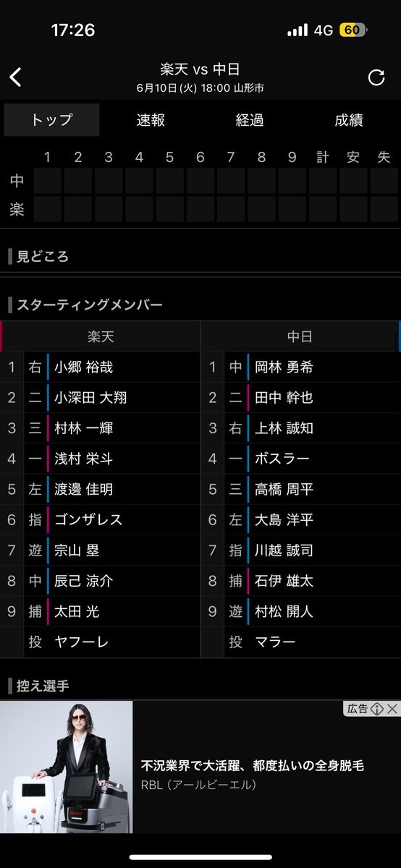Open the 経過 tab
The image size is (401, 868).
[x=250, y=120]
